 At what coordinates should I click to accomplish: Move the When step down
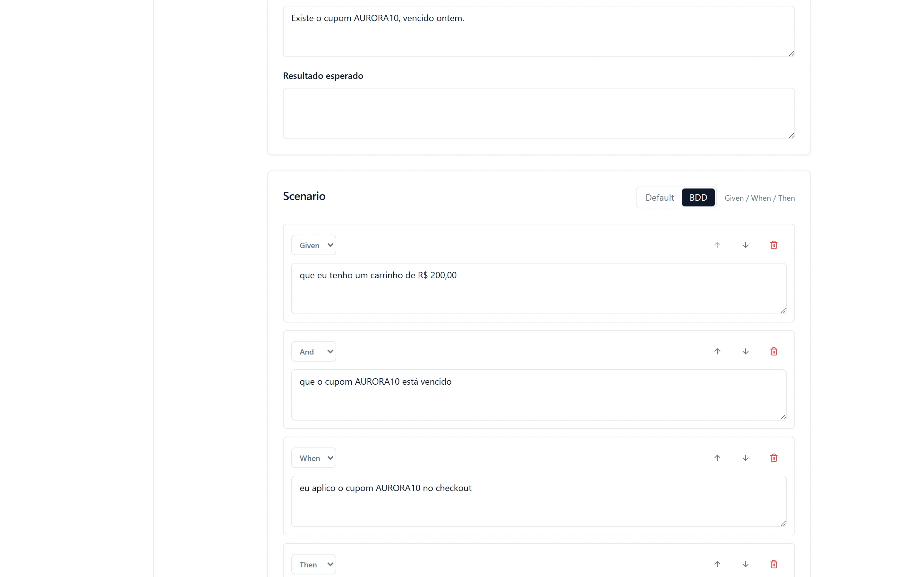745,458
